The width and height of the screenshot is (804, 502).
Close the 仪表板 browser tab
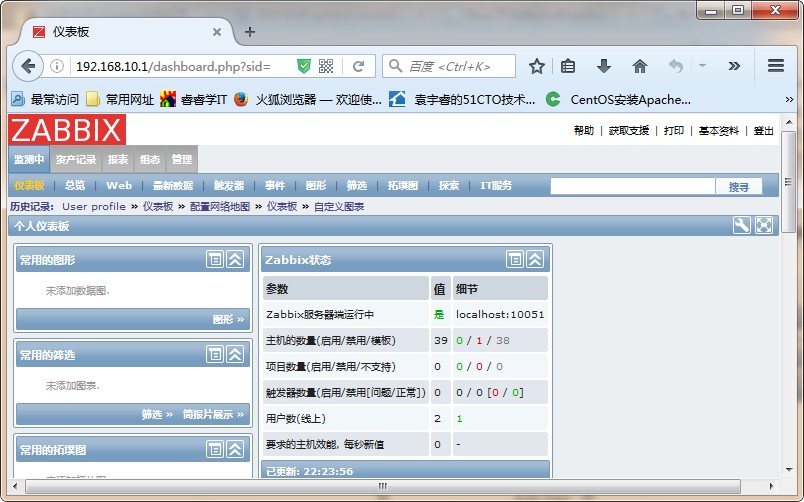217,32
